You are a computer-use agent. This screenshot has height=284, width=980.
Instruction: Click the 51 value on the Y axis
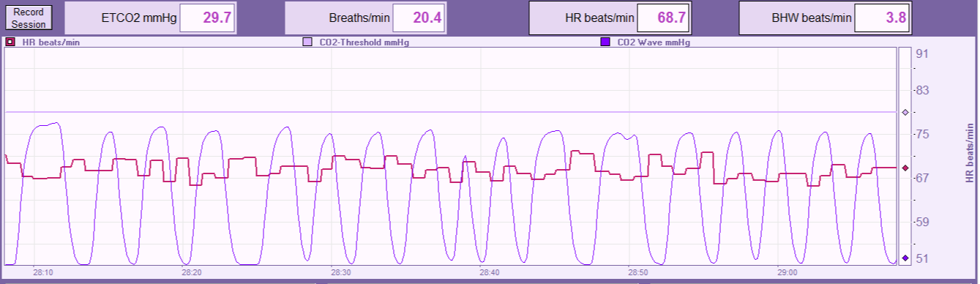tap(922, 258)
